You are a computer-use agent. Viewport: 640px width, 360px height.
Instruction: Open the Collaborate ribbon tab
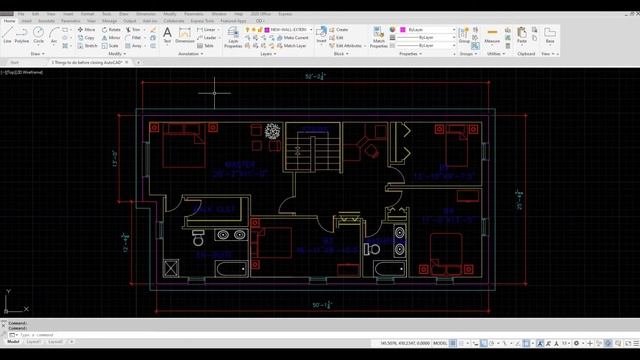pyautogui.click(x=173, y=21)
